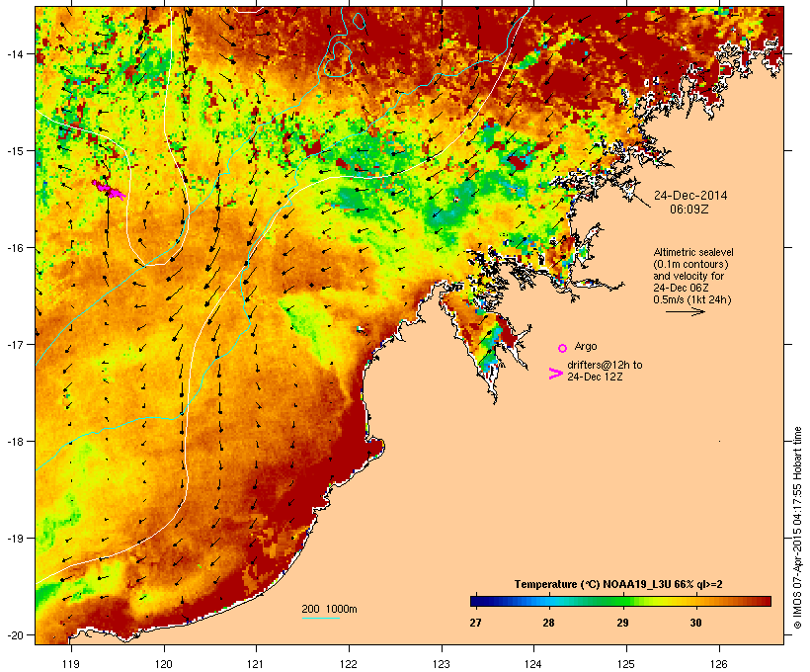The image size is (810, 672).
Task: Click latitude axis label '-14'
Action: [x=14, y=54]
